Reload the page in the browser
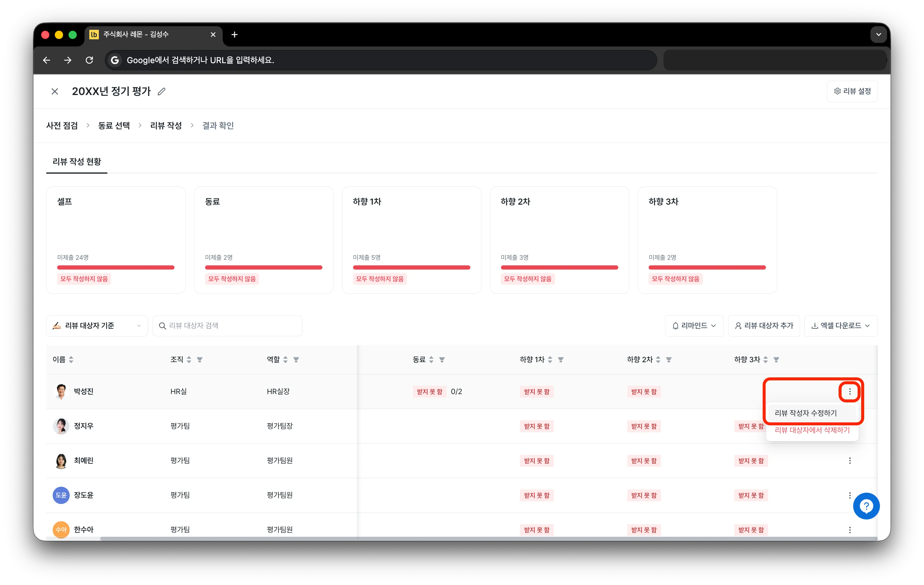Screen dimensions: 924x585 (x=89, y=60)
